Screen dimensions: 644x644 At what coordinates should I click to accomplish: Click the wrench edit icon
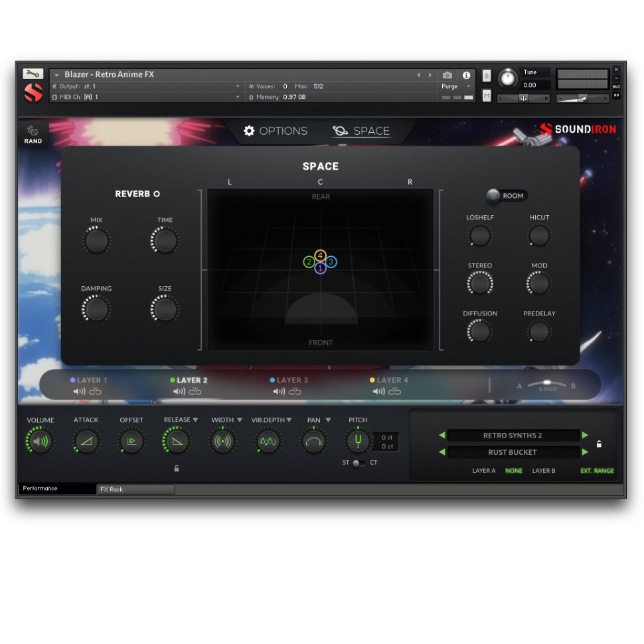click(33, 74)
